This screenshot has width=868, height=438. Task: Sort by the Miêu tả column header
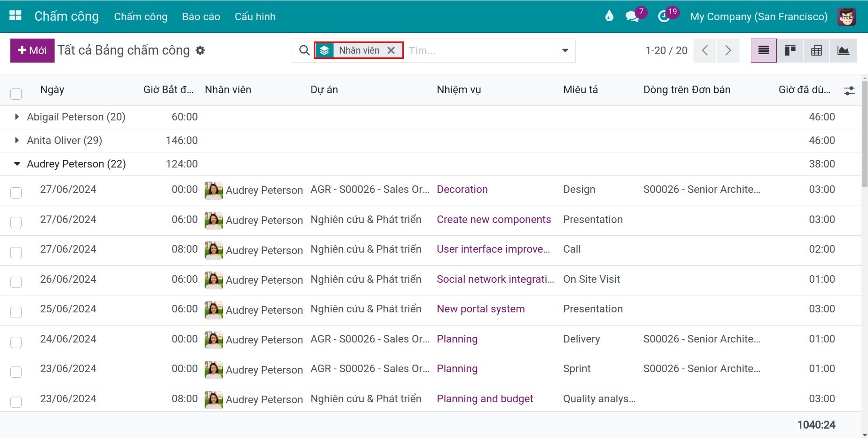coord(580,89)
